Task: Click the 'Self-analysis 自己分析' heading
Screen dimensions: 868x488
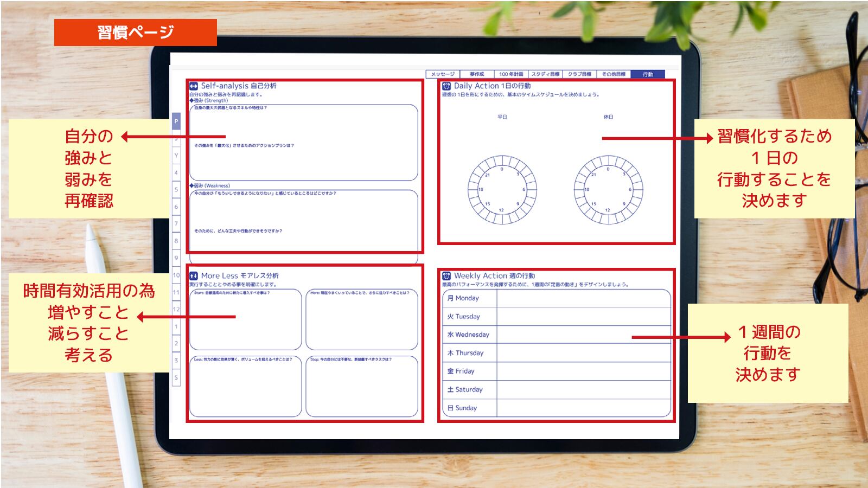Action: pos(239,86)
